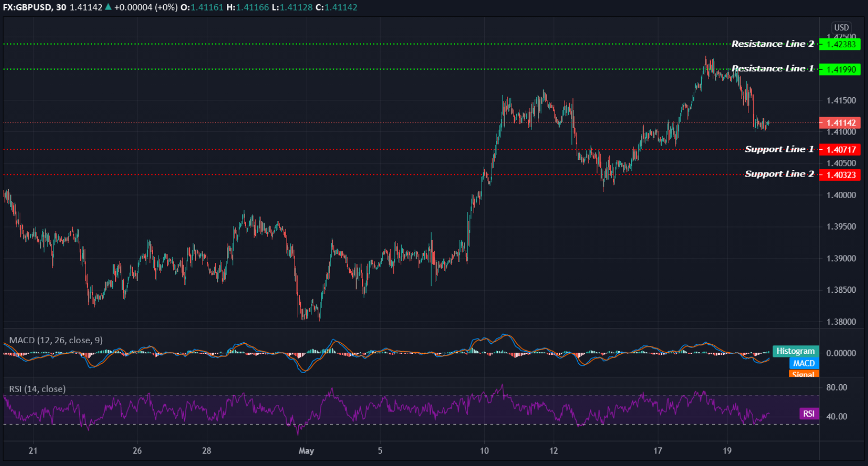The width and height of the screenshot is (868, 466).
Task: Click the H:1.41166 high value
Action: [248, 7]
